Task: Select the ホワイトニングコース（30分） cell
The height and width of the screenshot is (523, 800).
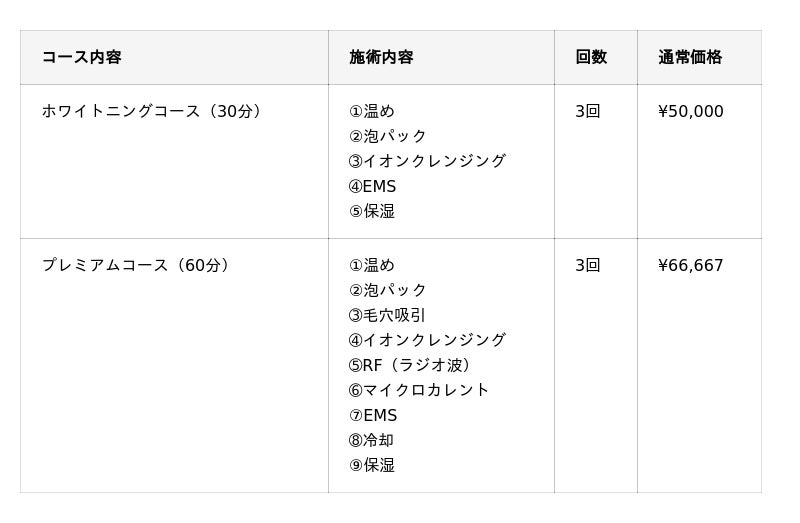Action: [154, 112]
